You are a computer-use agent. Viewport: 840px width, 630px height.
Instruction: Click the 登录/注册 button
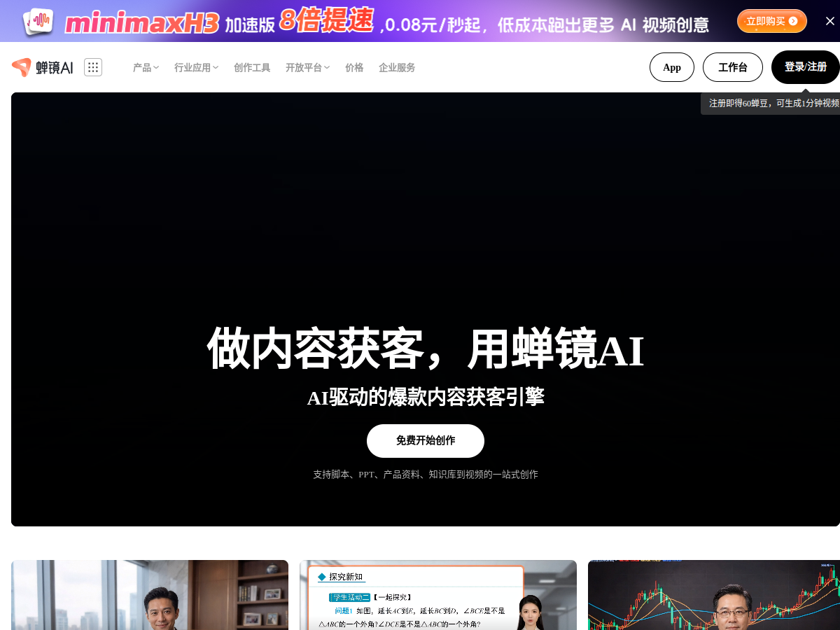[x=805, y=67]
